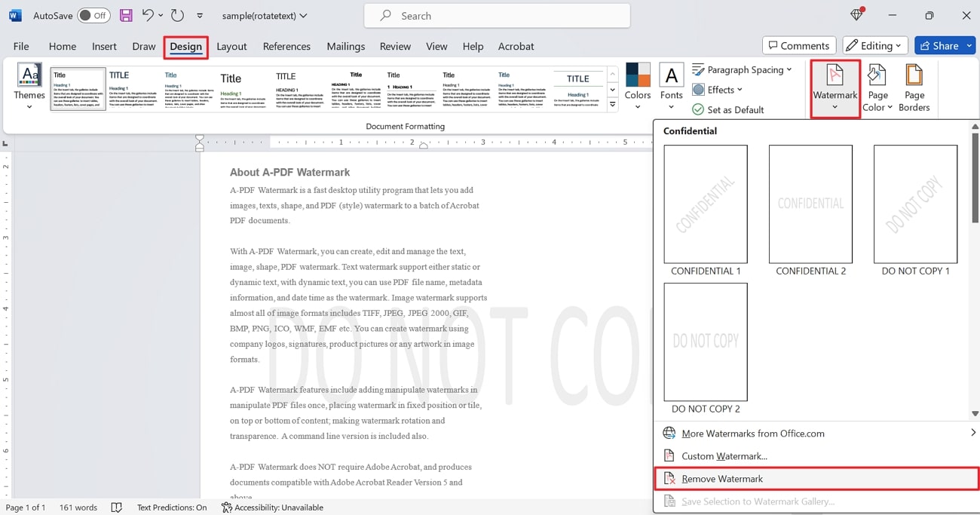Open the Themes gallery
980x515 pixels.
coord(29,85)
